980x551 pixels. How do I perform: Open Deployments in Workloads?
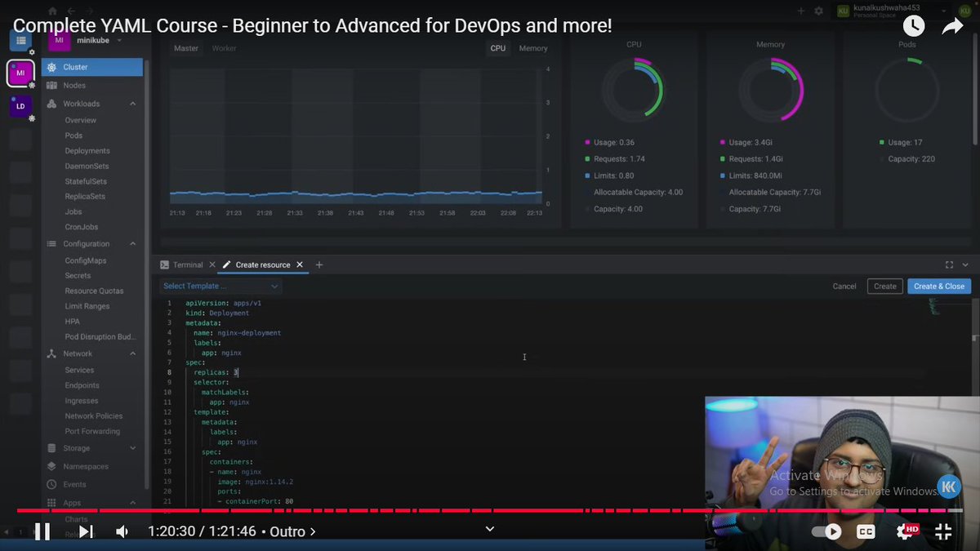coord(87,151)
